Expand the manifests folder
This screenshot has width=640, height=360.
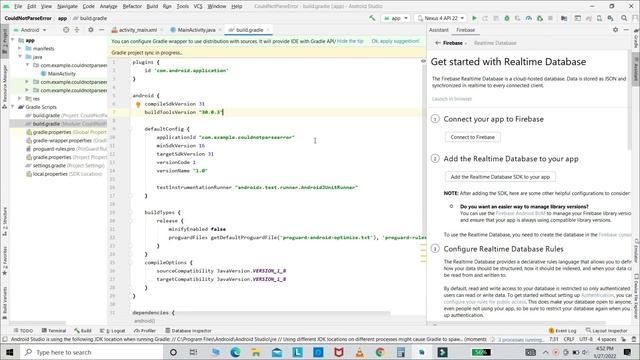coord(20,49)
